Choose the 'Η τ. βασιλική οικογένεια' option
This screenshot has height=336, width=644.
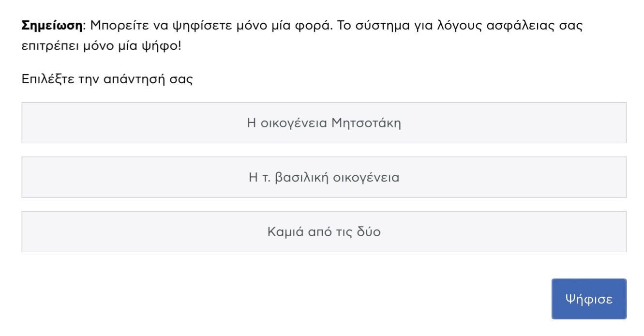(324, 177)
